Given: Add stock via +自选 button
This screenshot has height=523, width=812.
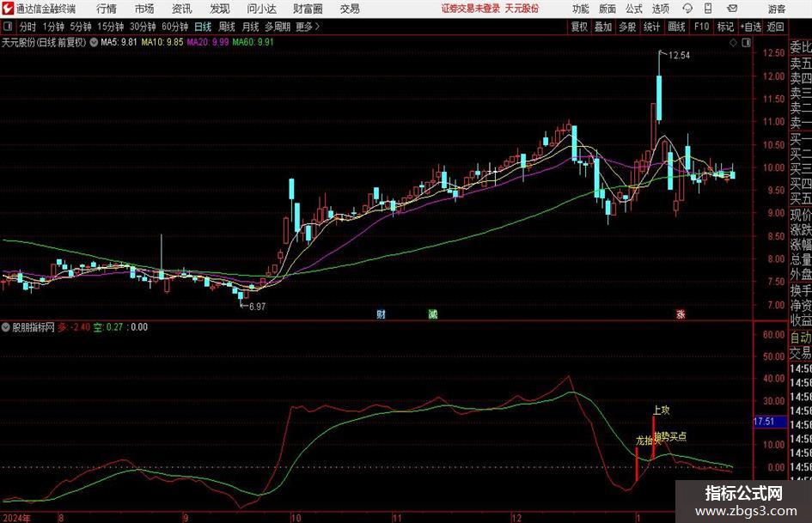Looking at the screenshot, I should [x=751, y=27].
